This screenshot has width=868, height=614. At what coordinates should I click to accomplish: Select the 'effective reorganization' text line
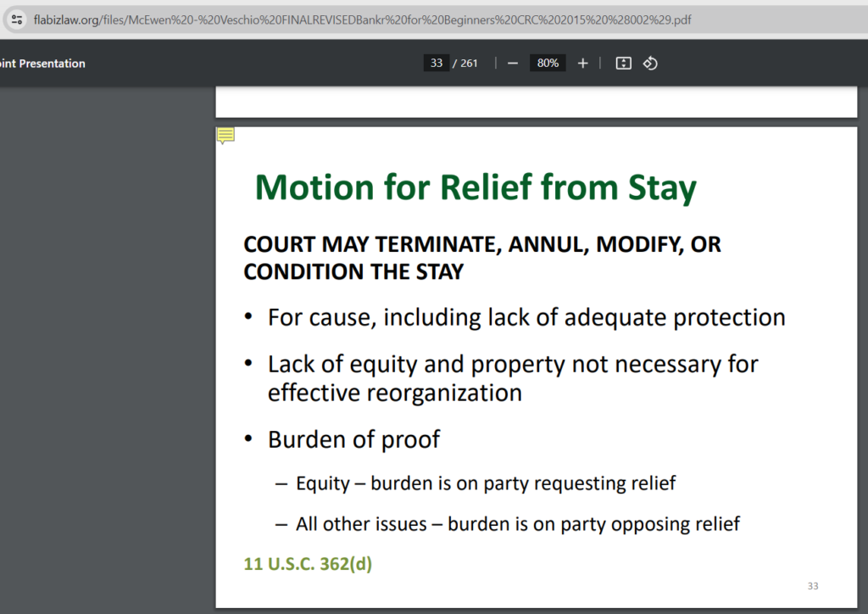click(395, 394)
